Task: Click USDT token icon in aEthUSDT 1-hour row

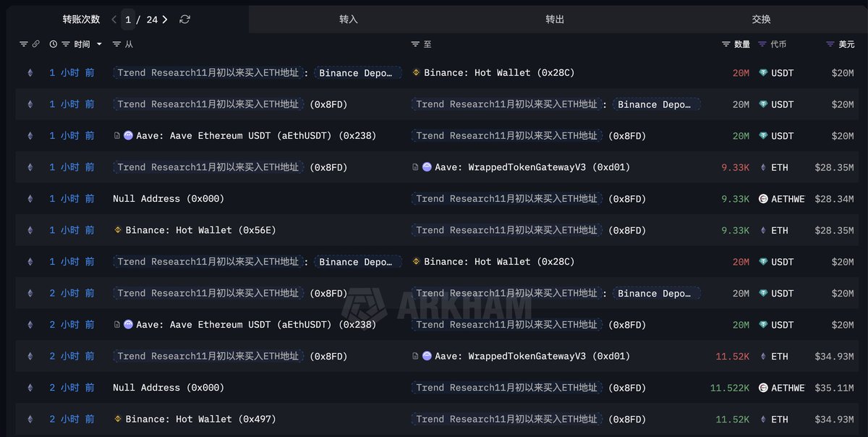Action: click(763, 135)
